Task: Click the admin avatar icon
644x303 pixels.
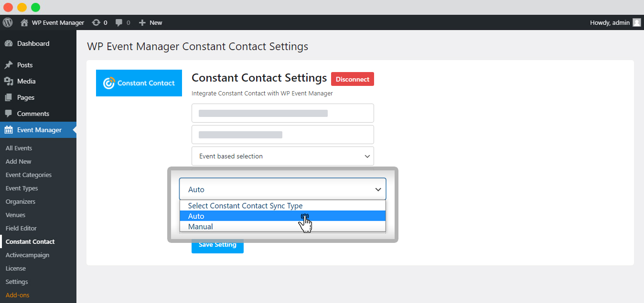Action: 637,22
